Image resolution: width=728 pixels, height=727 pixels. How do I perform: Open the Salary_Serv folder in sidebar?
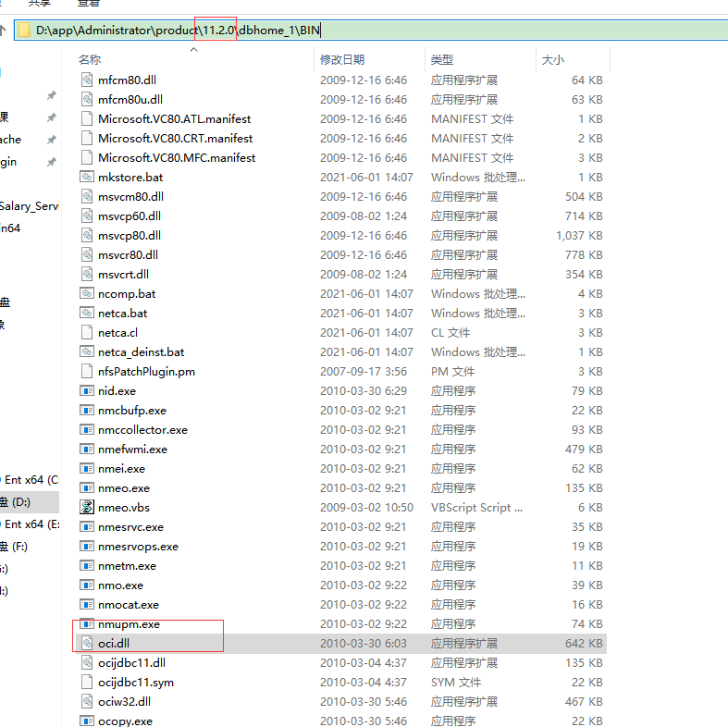(x=30, y=205)
